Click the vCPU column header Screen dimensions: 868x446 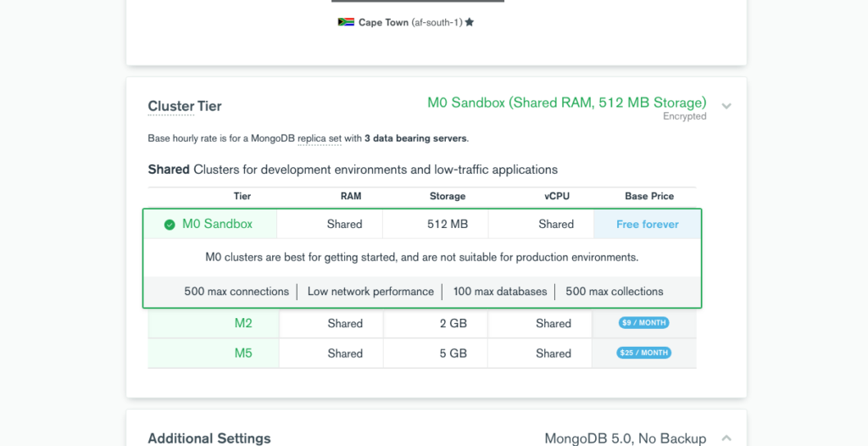pyautogui.click(x=557, y=196)
